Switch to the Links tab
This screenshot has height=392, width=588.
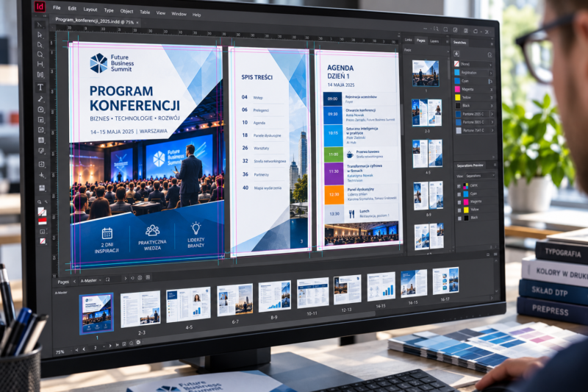[409, 40]
